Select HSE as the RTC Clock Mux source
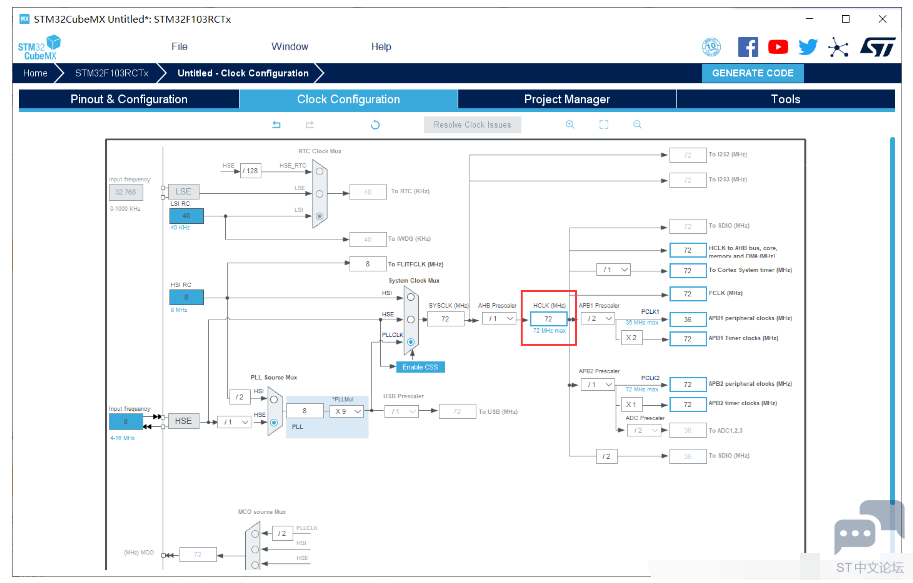 [x=319, y=172]
